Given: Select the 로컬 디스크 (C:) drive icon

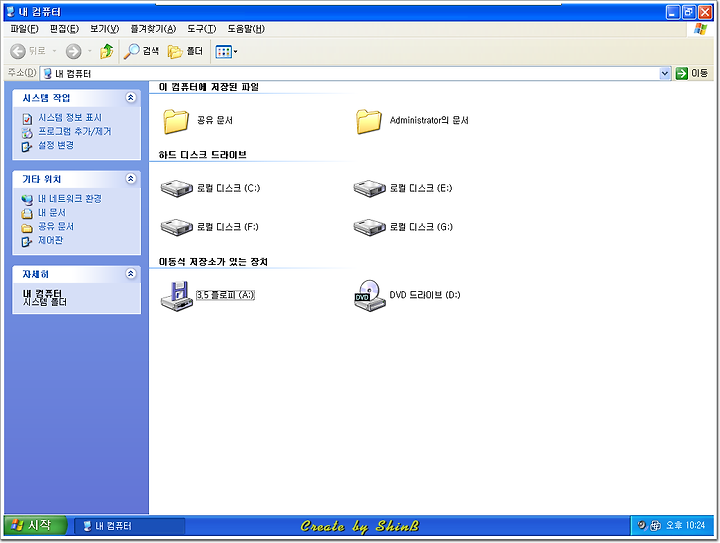Looking at the screenshot, I should pos(176,188).
